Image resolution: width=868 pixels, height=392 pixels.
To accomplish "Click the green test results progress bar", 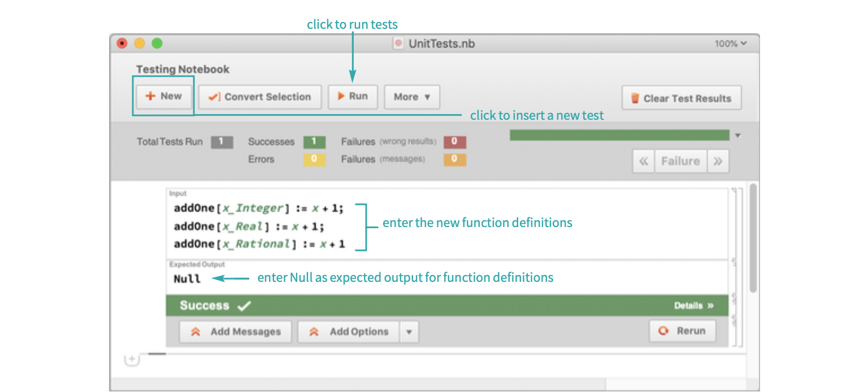I will click(x=619, y=136).
